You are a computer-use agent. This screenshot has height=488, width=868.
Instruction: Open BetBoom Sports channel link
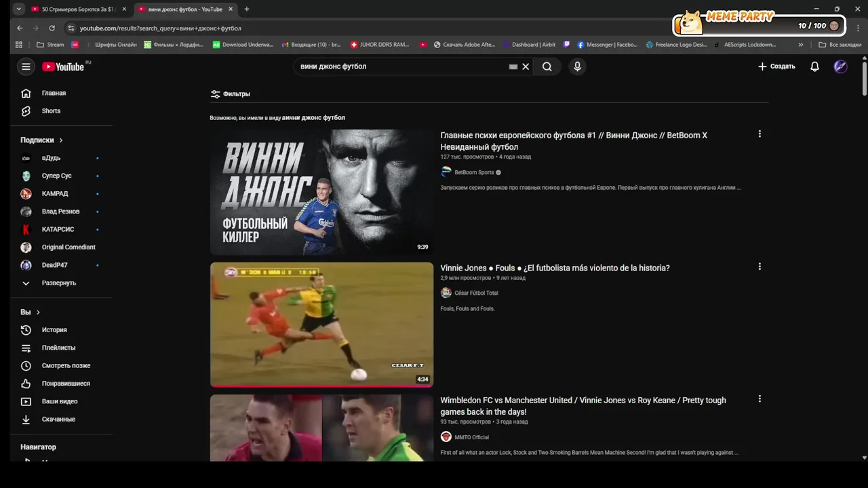pyautogui.click(x=474, y=172)
